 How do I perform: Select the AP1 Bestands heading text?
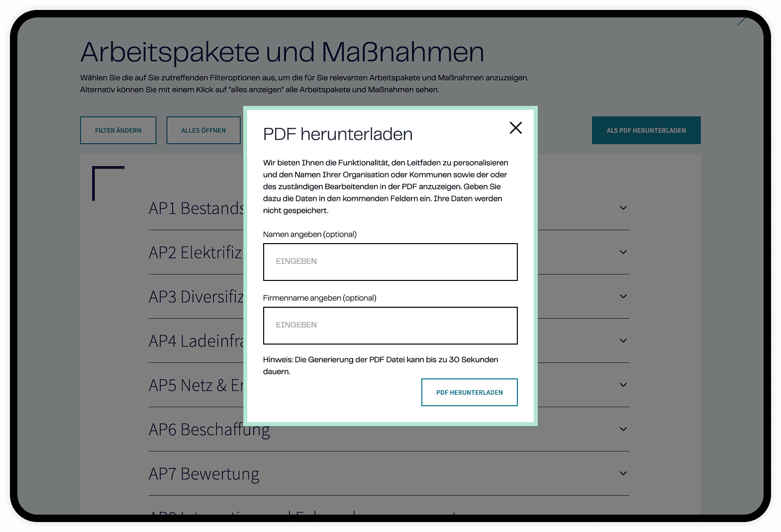tap(196, 208)
